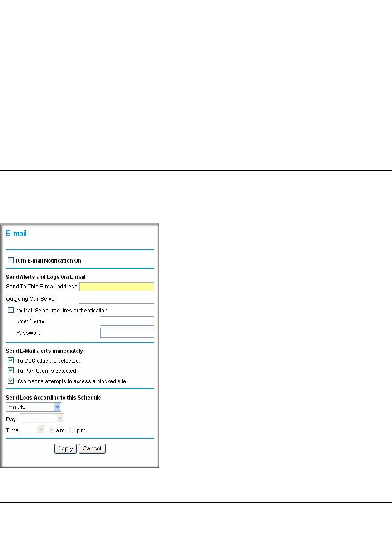
Task: Select the a.m. radio button
Action: tap(51, 430)
